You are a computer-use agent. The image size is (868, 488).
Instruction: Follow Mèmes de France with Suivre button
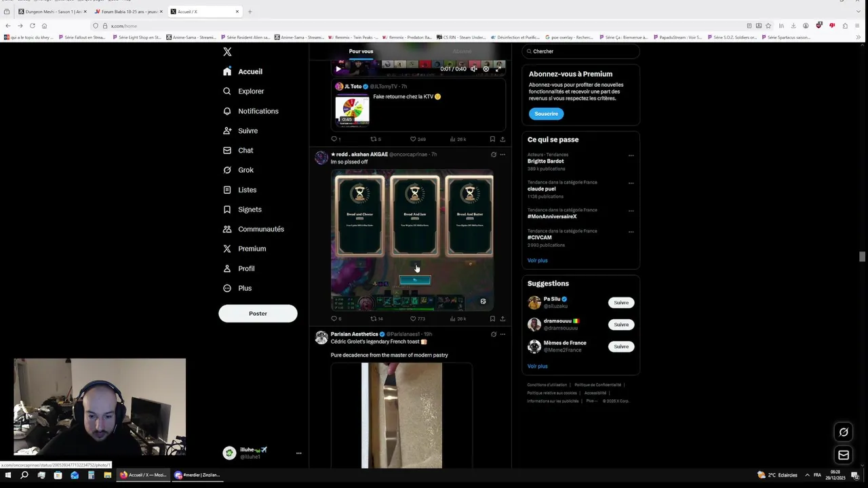point(621,346)
